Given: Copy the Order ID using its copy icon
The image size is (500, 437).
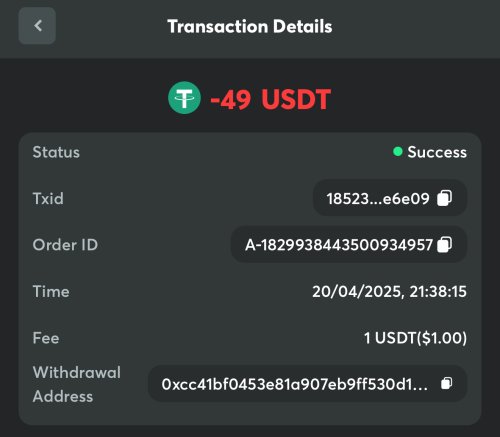Looking at the screenshot, I should pos(444,244).
